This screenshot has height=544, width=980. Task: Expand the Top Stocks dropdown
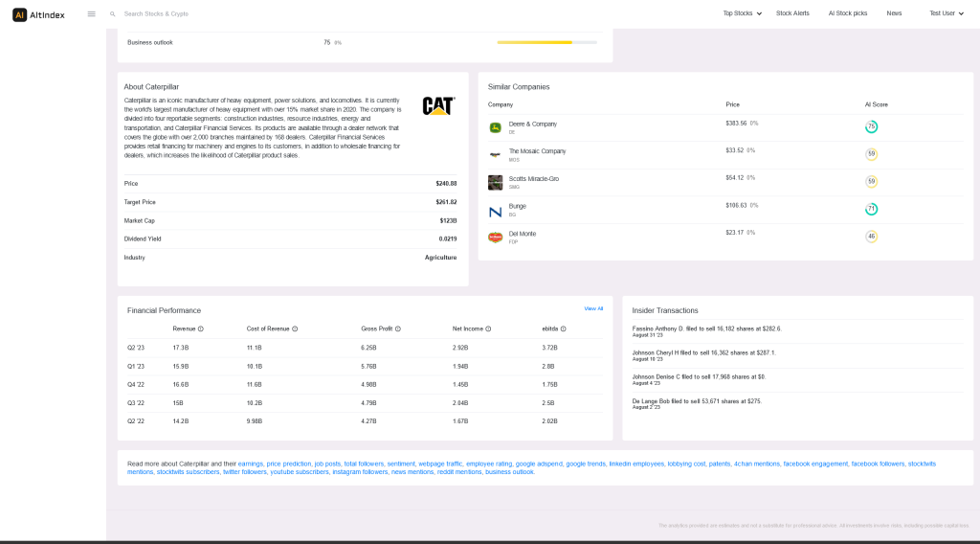coord(742,13)
